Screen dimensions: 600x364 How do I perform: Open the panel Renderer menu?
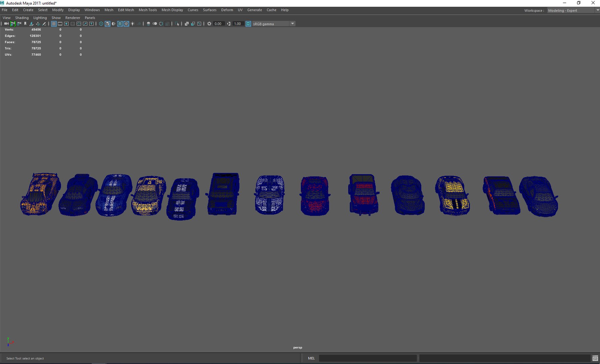click(x=73, y=18)
